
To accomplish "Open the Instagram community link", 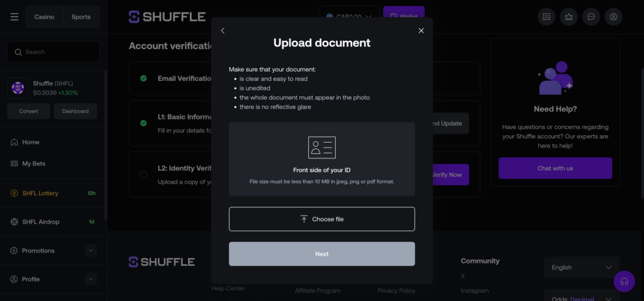I will pos(475,291).
